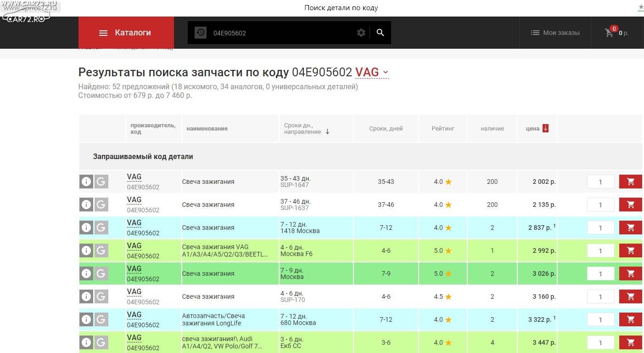Show info icon for 3 160 р. offer
644x353 pixels.
[86, 296]
